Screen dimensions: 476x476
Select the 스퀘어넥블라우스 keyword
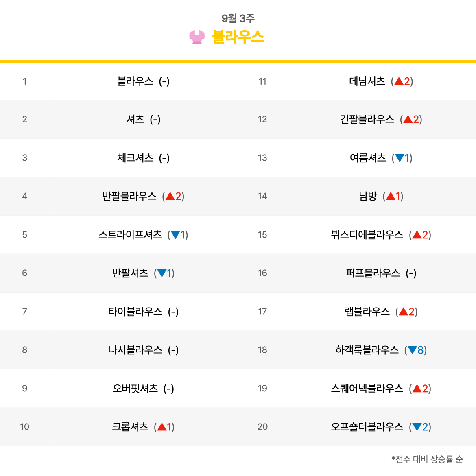click(367, 388)
